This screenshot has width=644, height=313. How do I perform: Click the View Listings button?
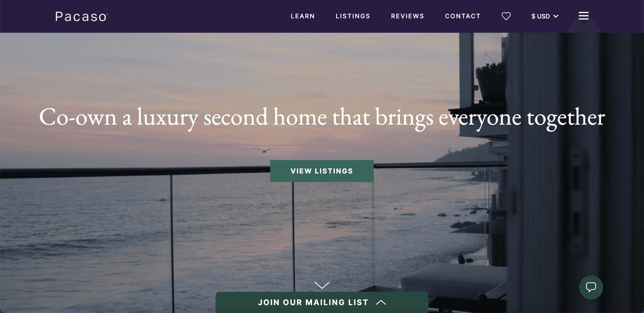pyautogui.click(x=322, y=171)
